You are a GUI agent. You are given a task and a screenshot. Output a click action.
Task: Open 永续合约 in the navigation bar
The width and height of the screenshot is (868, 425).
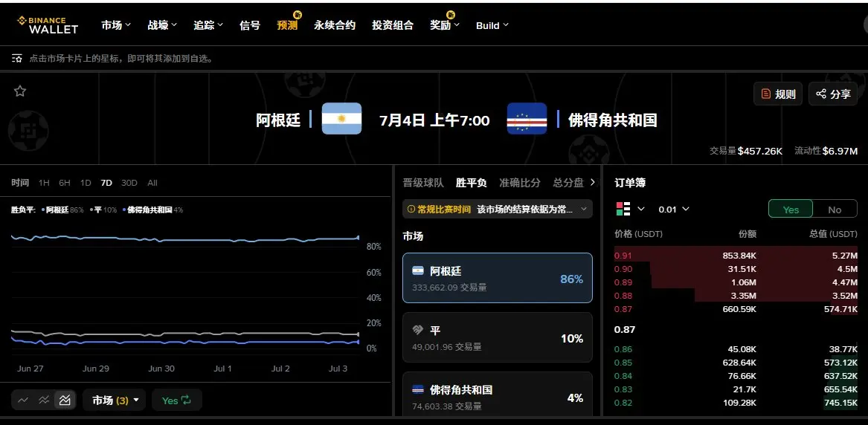pos(335,25)
